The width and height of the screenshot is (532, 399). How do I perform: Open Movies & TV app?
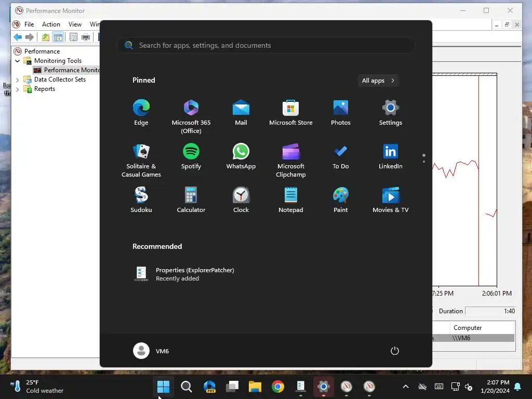point(391,200)
